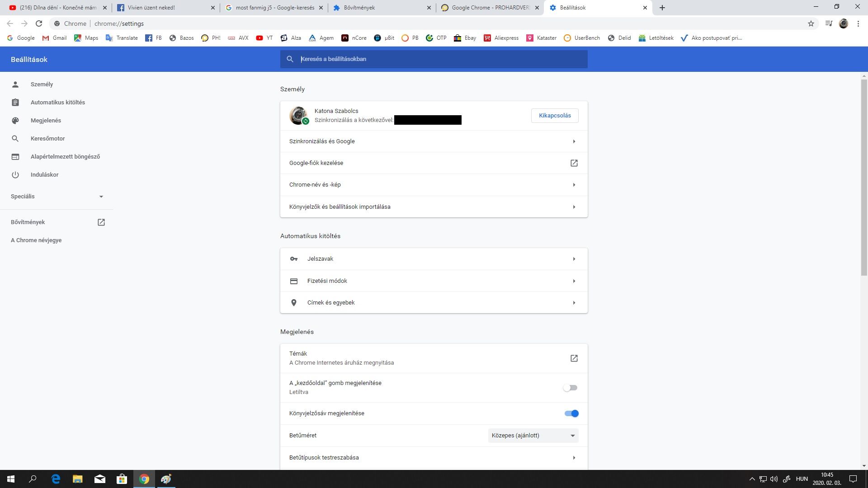This screenshot has height=488, width=868.
Task: Open A Chrome névjegye link
Action: [x=36, y=240]
